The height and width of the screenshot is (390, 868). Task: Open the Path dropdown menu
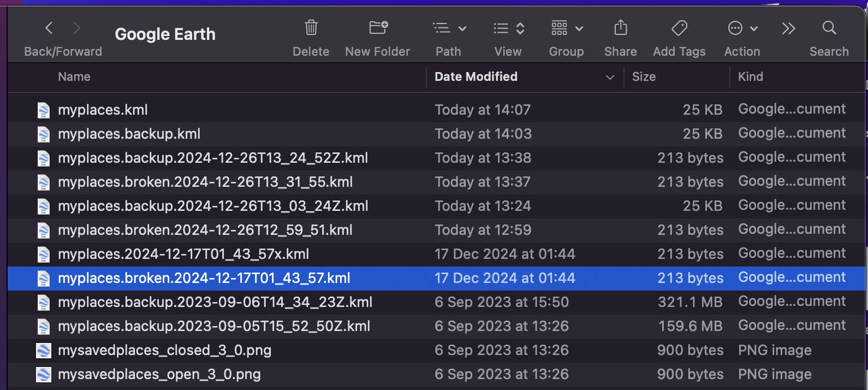[x=449, y=28]
